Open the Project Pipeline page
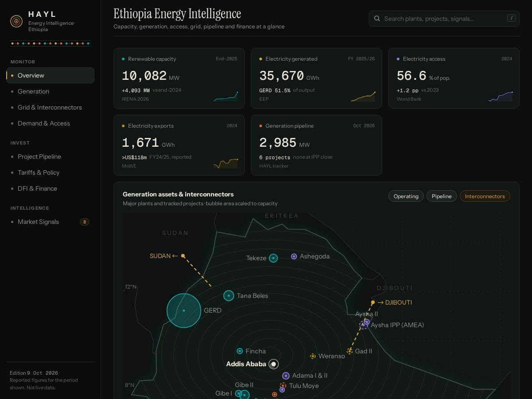532x399 pixels. (x=50, y=156)
